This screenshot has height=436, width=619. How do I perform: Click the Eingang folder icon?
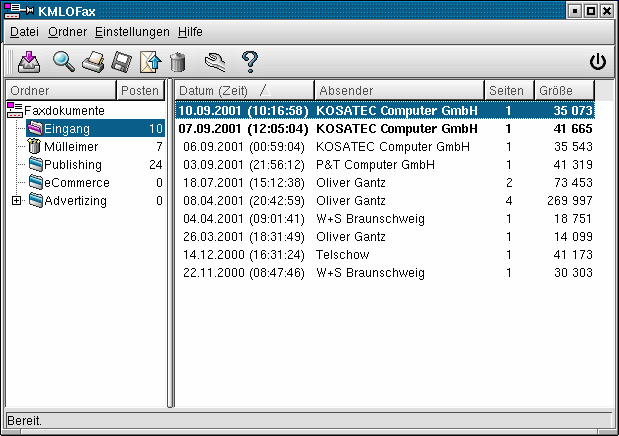pyautogui.click(x=35, y=128)
